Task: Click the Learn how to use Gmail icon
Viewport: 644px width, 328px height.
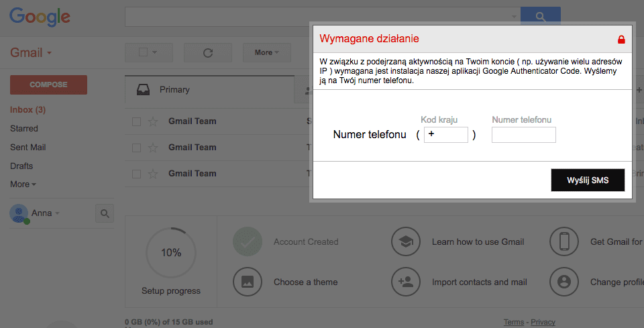Action: [405, 241]
